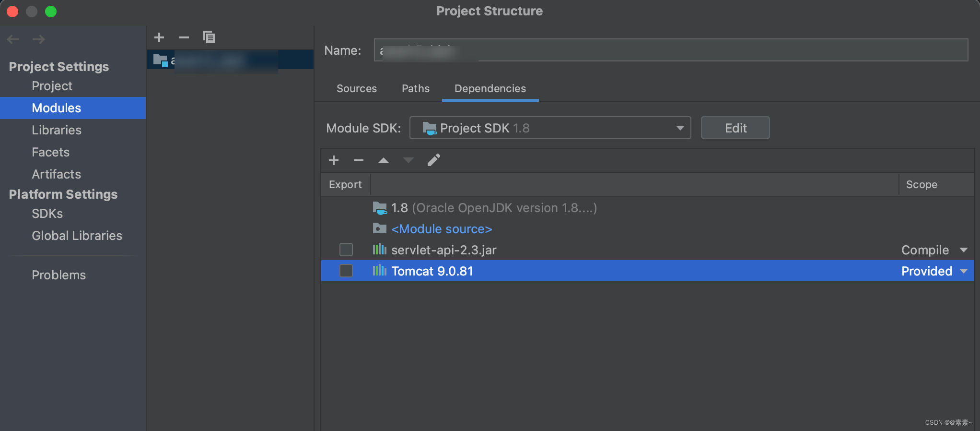980x431 pixels.
Task: Open Artifacts in sidebar
Action: [x=56, y=174]
